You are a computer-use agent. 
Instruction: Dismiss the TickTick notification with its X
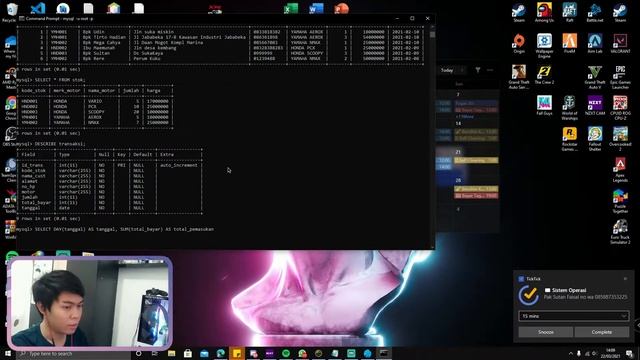click(x=625, y=279)
